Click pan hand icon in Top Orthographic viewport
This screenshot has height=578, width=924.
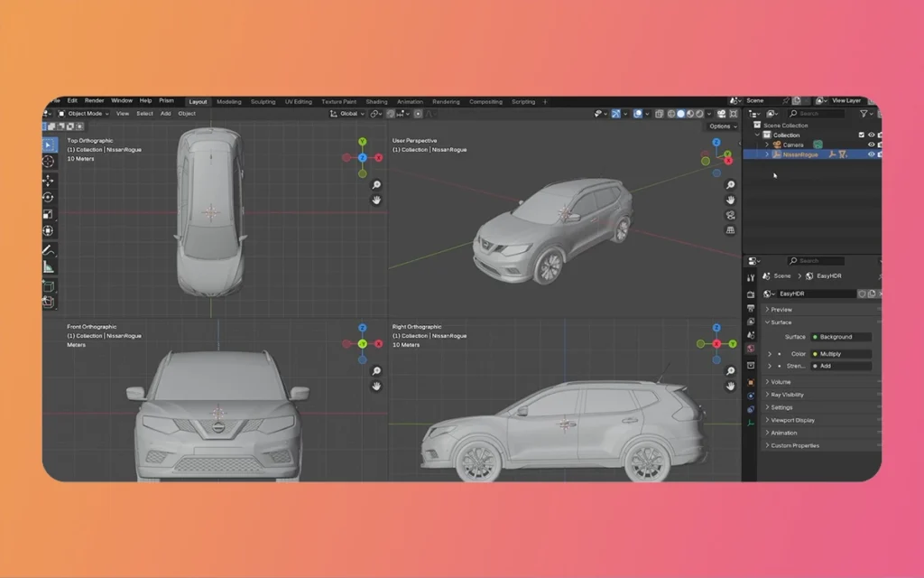(x=376, y=200)
